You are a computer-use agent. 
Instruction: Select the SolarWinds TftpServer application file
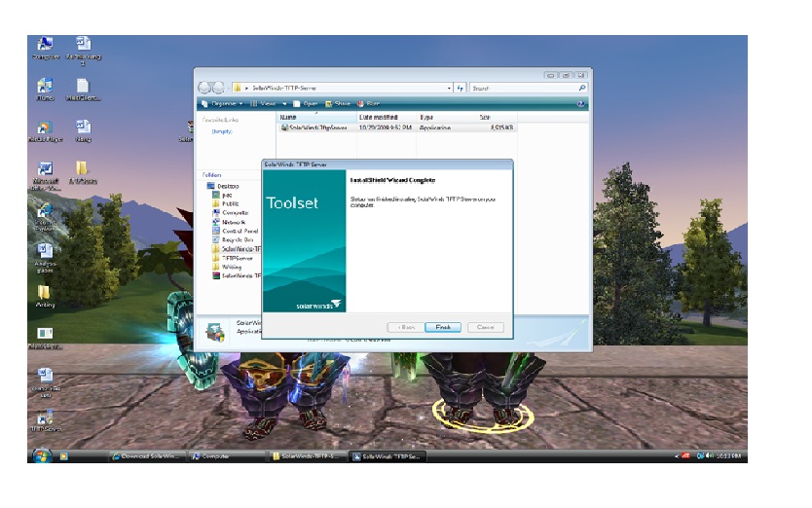pos(397,127)
